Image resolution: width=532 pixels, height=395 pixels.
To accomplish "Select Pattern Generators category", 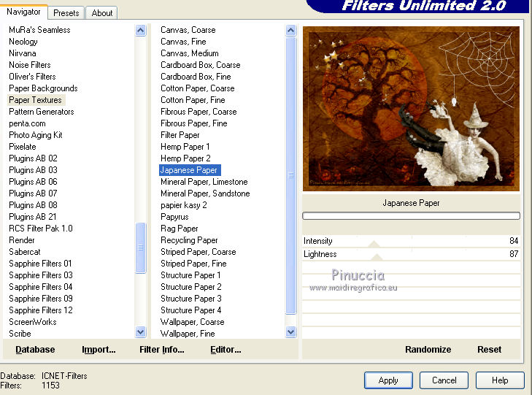I will (42, 112).
